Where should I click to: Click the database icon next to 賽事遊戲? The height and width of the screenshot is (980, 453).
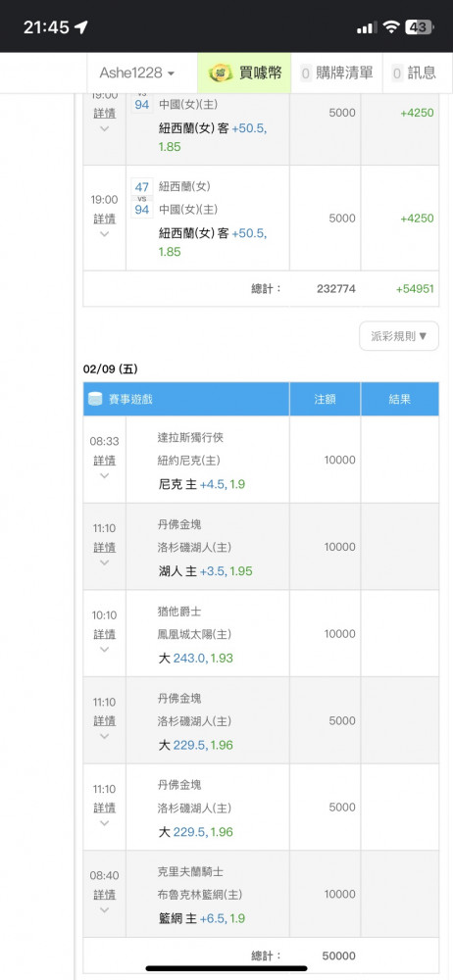point(95,399)
